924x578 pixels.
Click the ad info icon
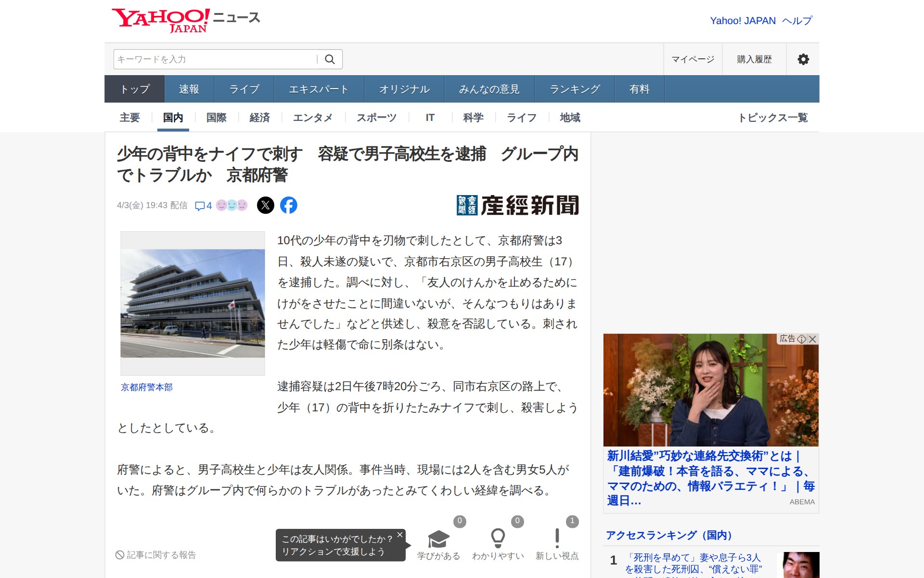(x=802, y=339)
